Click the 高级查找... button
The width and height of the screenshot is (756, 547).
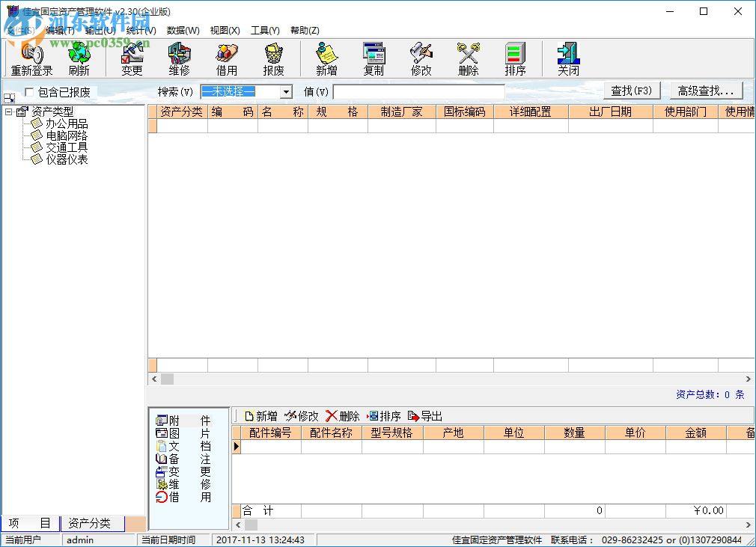pos(706,91)
